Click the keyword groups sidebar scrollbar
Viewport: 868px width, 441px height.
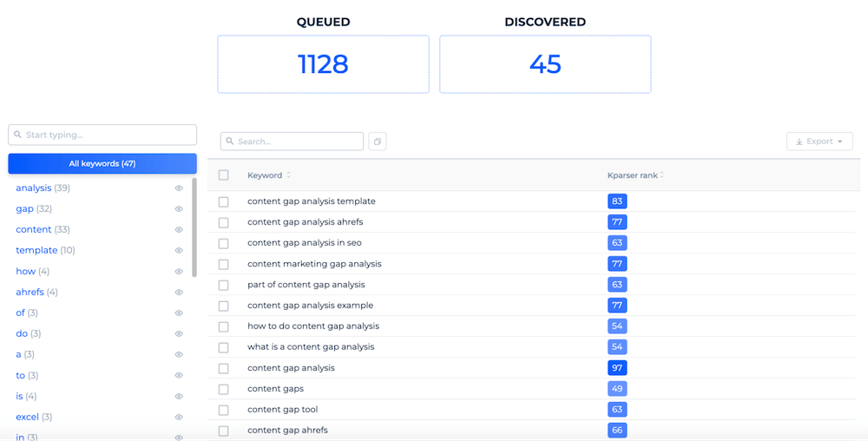point(194,227)
